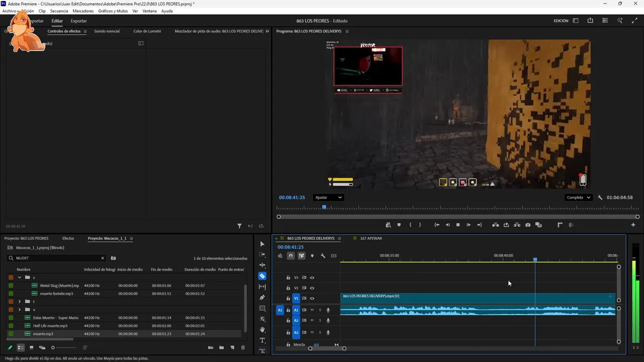Select the Slip tool
This screenshot has height=362, width=644.
coord(262,287)
